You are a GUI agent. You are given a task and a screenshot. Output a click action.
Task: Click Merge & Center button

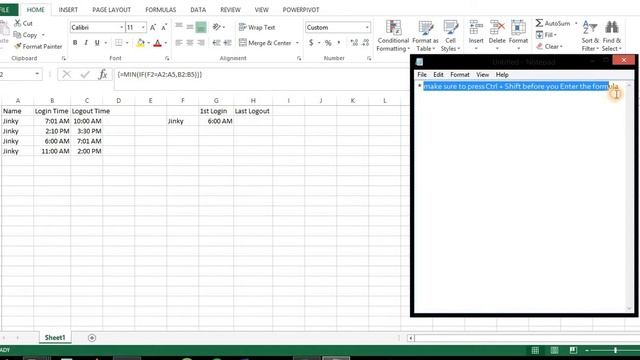(265, 42)
